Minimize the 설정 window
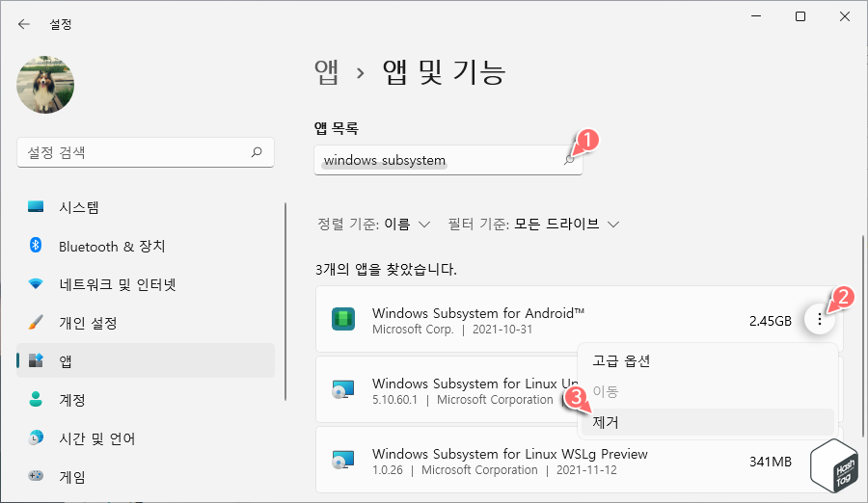The image size is (868, 503). pyautogui.click(x=756, y=16)
